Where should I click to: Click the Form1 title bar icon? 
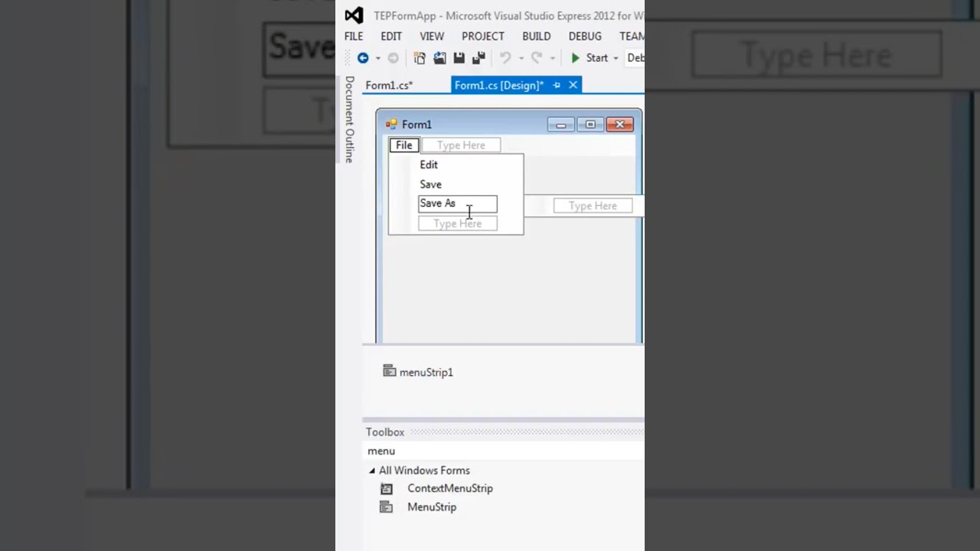(391, 124)
